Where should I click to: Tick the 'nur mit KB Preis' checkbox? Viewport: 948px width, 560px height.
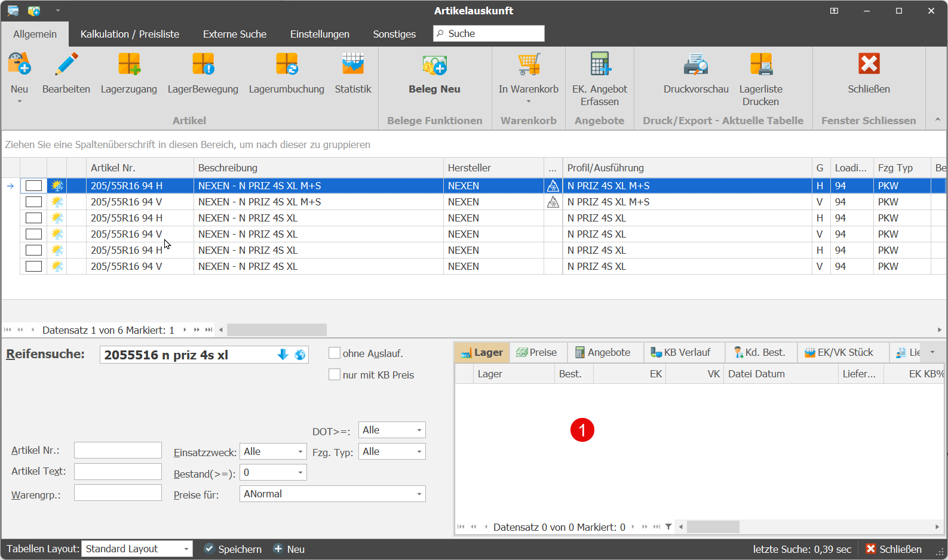(x=335, y=375)
